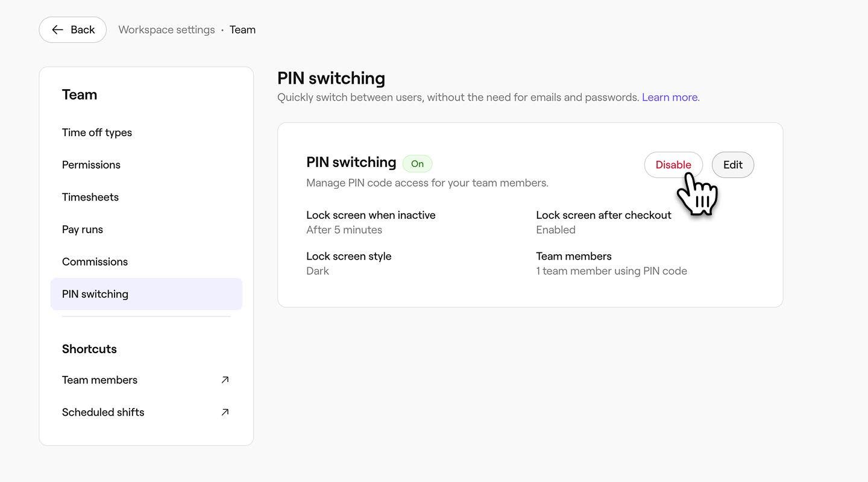Click Workspace settings breadcrumb

tap(166, 30)
